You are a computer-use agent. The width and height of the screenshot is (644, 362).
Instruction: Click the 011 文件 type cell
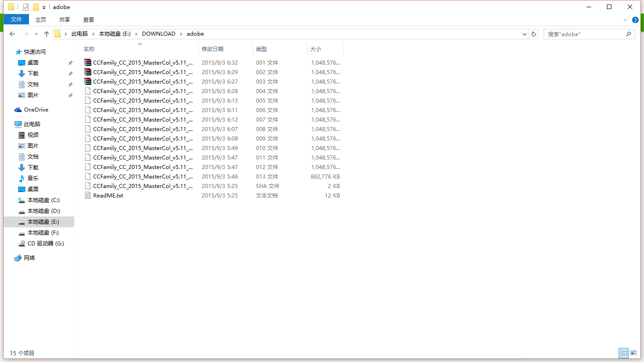[267, 158]
